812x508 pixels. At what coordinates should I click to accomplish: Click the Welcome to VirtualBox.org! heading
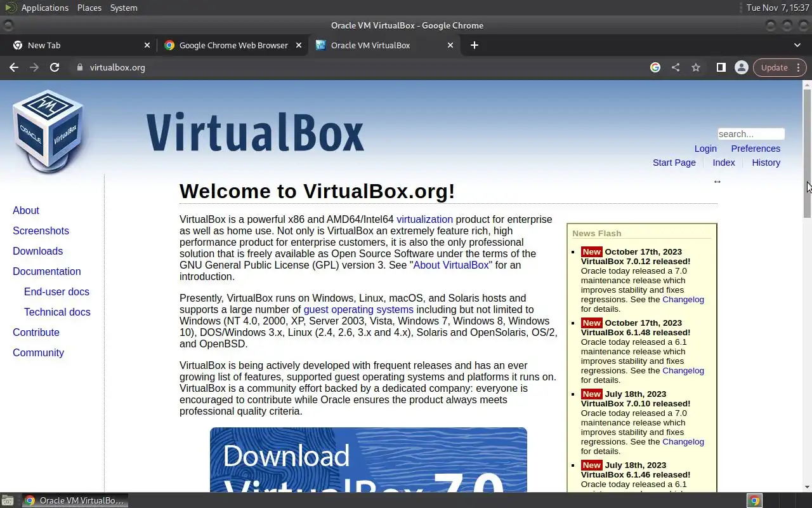pos(317,191)
